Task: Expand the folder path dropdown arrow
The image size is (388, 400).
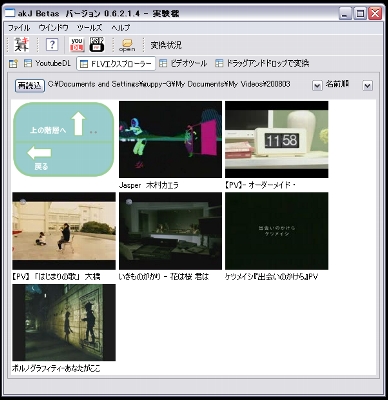Action: (317, 86)
